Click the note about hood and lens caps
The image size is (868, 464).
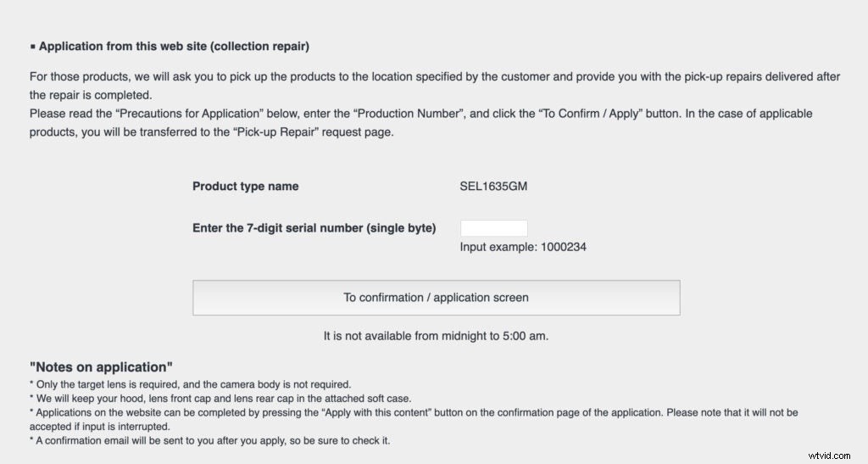[x=219, y=399]
